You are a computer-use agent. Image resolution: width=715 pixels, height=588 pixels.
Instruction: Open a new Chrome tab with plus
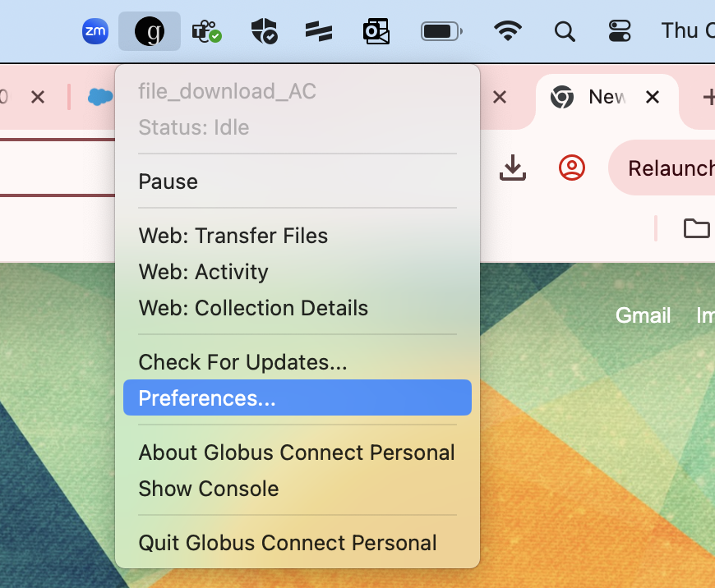tap(708, 97)
